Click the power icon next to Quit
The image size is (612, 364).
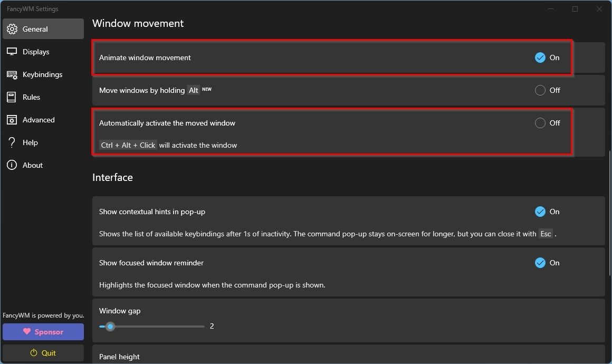pos(34,352)
